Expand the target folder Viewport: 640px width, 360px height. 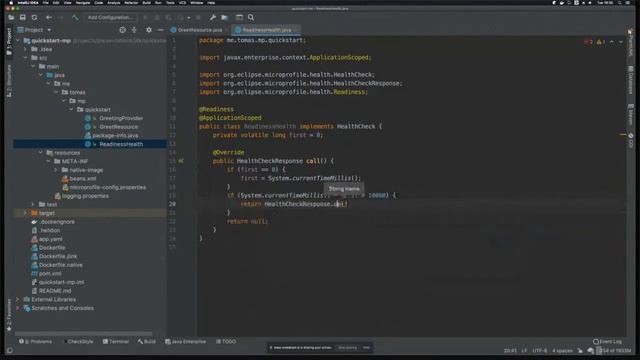click(25, 213)
